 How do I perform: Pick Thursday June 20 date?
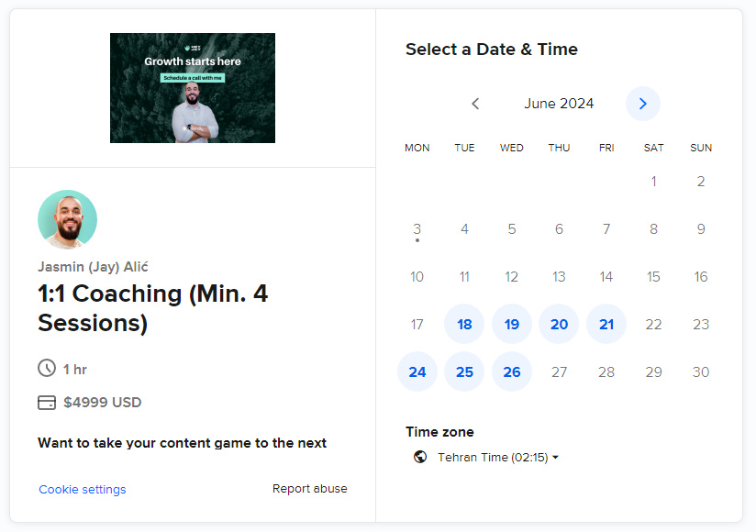(x=559, y=324)
